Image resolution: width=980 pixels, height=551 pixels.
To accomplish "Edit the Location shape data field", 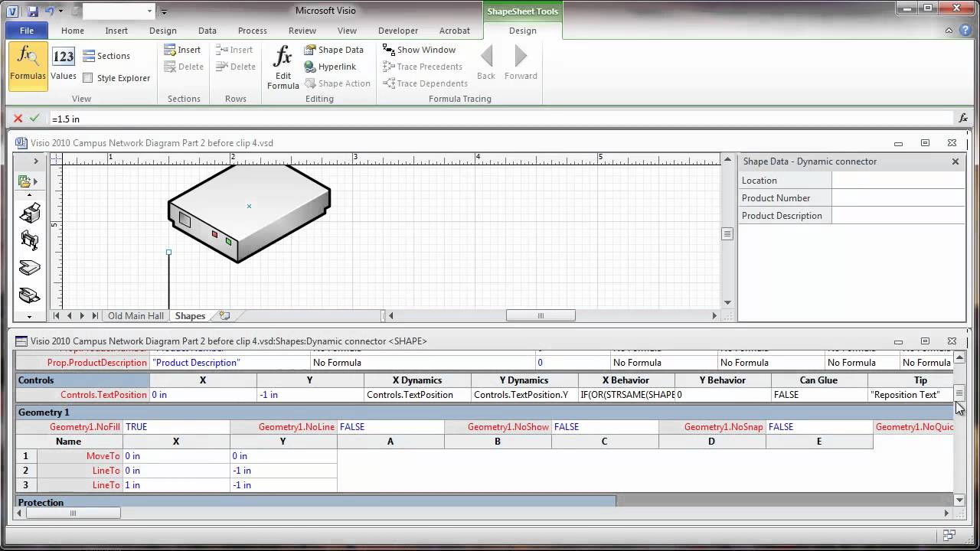I will coord(898,181).
